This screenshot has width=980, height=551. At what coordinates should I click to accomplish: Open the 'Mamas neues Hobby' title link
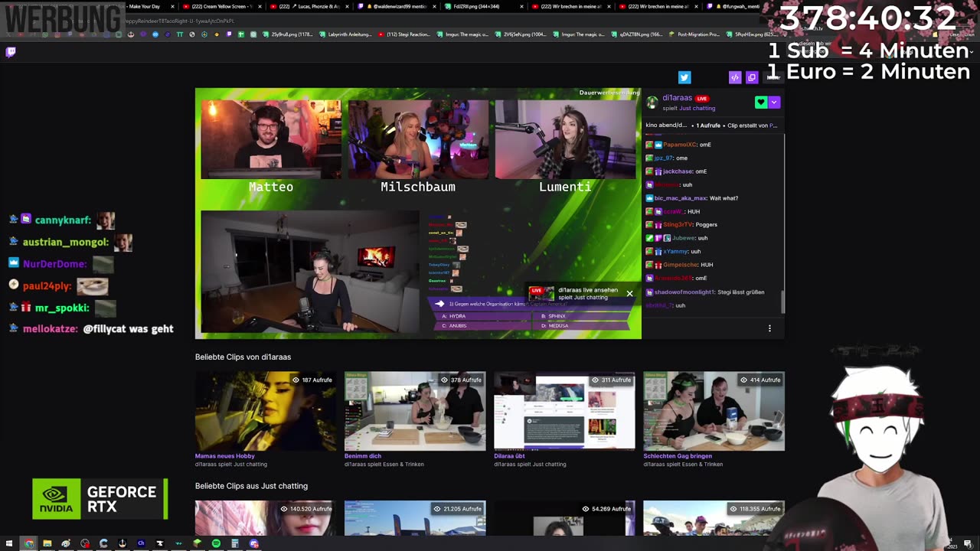click(x=224, y=456)
